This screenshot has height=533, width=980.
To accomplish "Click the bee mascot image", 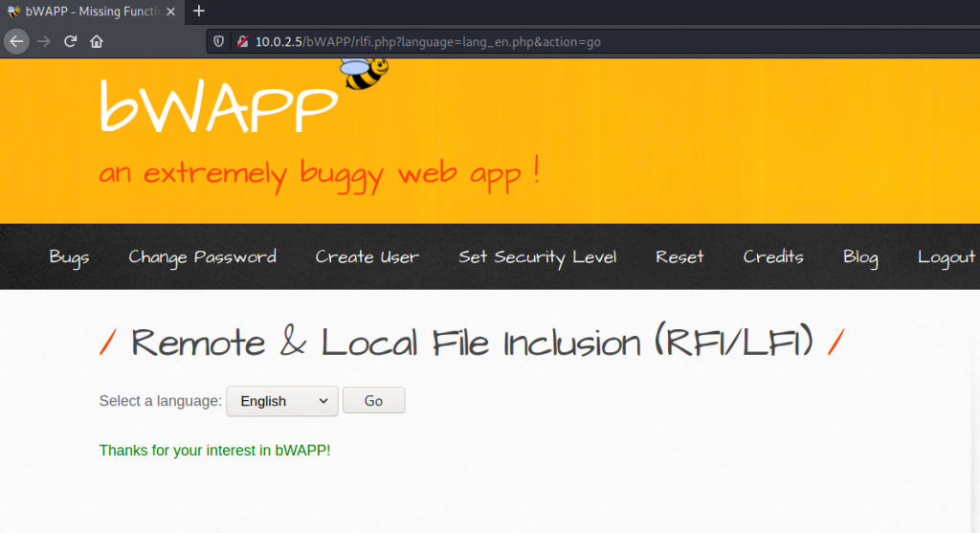I will [365, 74].
